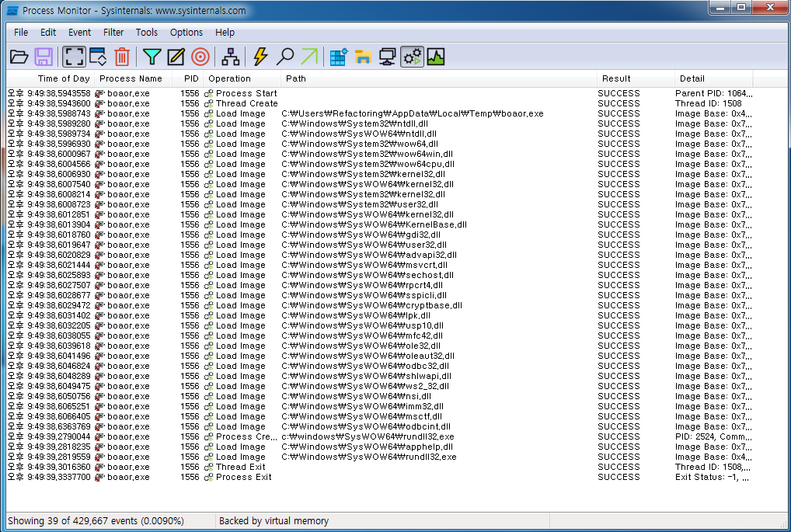Sort by the Process Name column header

tap(133, 78)
